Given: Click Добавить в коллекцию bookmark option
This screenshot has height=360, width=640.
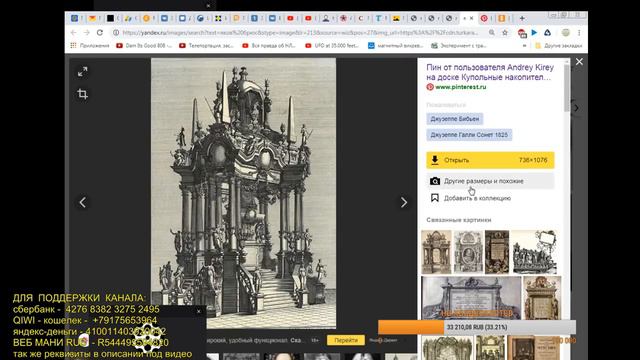Looking at the screenshot, I should [x=471, y=198].
